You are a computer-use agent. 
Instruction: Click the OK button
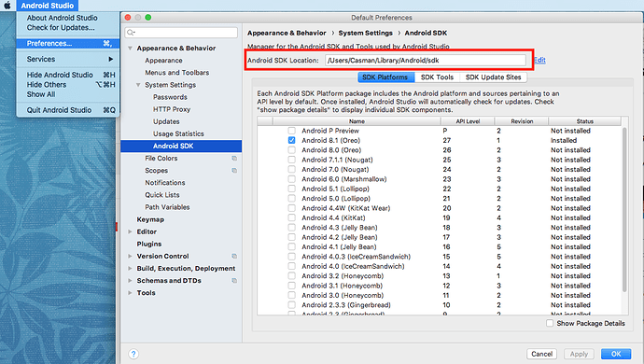point(616,354)
